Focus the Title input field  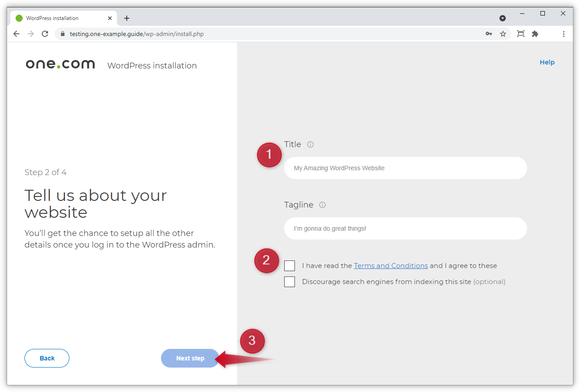tap(406, 168)
